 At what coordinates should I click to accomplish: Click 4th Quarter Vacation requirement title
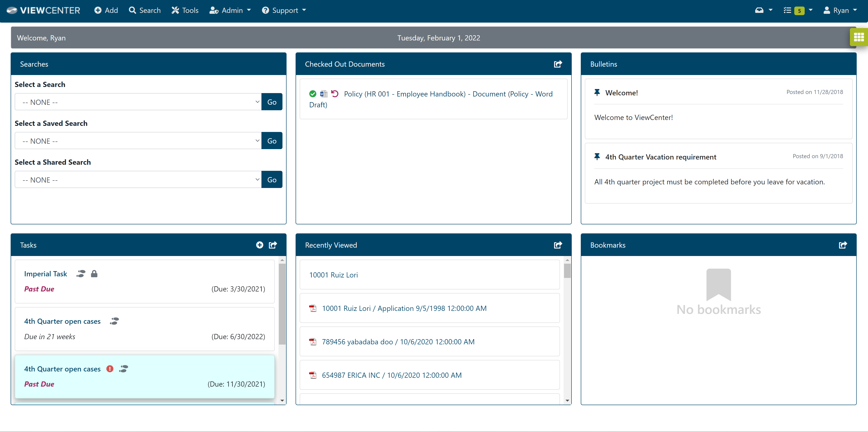pos(661,157)
